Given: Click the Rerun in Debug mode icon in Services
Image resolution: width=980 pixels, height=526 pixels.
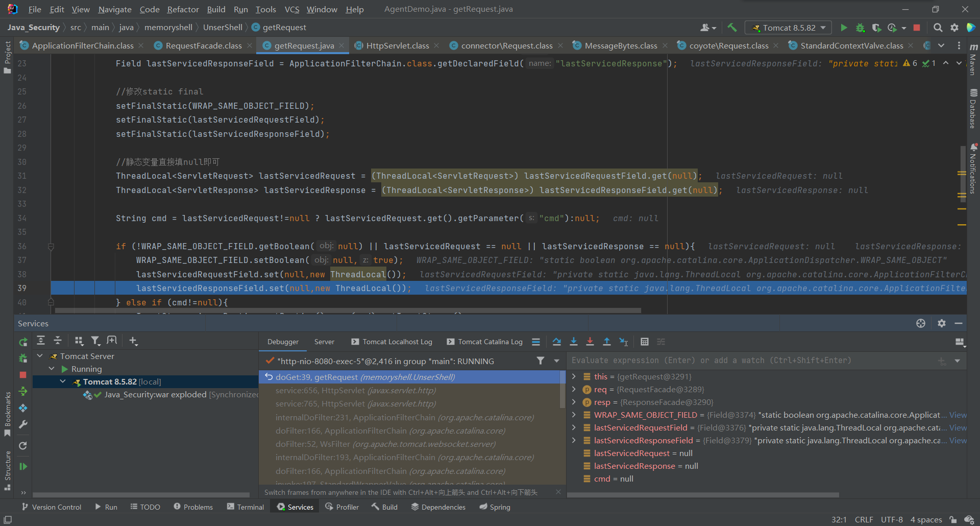Looking at the screenshot, I should [x=23, y=358].
